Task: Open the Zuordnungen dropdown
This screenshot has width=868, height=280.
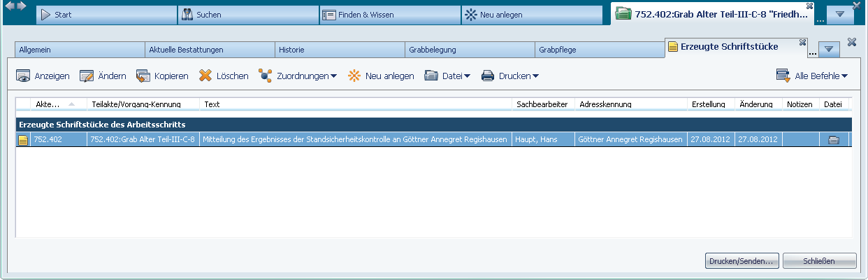Action: [297, 76]
